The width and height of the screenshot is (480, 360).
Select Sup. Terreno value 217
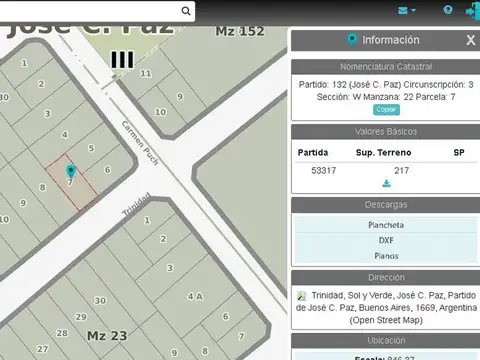tap(401, 171)
